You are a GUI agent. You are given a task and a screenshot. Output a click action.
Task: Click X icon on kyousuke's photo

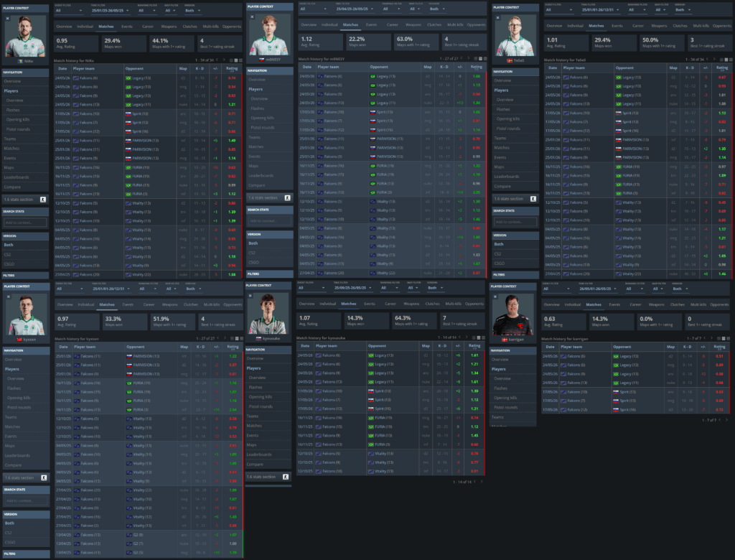click(251, 296)
